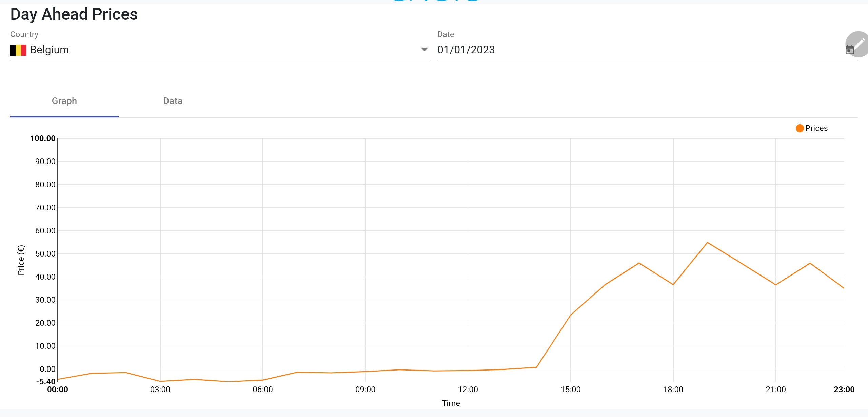Expand the Country dropdown arrow

[x=424, y=50]
